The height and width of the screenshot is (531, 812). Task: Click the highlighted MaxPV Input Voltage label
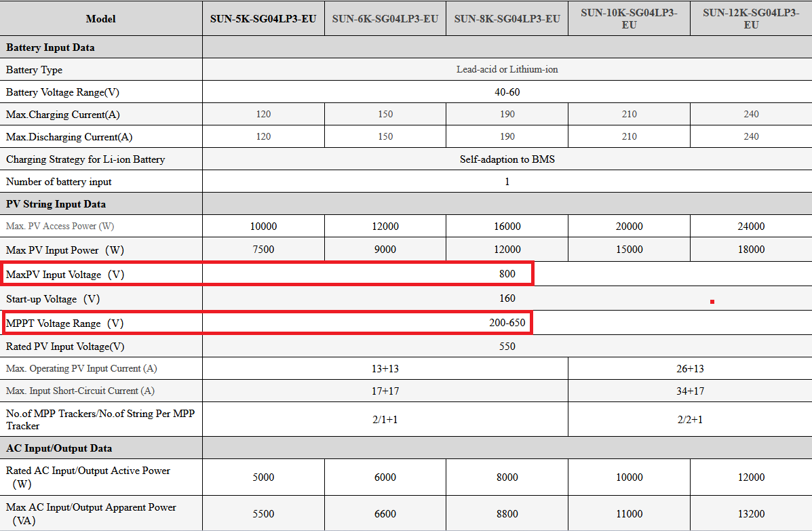[x=65, y=275]
